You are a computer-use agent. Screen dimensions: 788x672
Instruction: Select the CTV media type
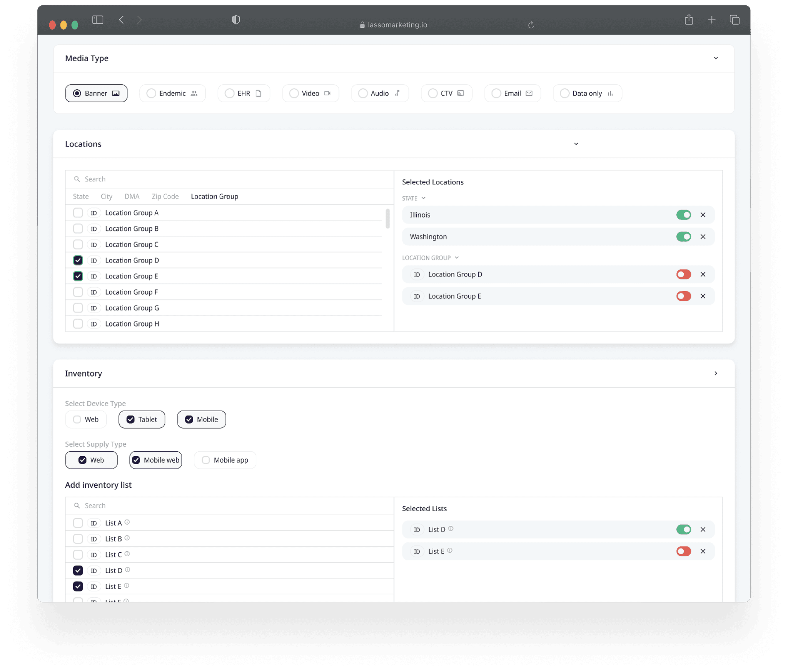click(x=447, y=93)
